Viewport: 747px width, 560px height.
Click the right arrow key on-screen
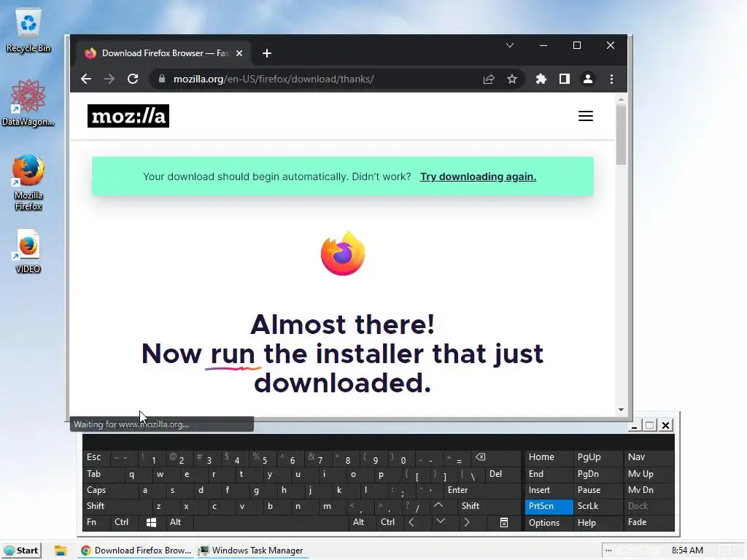click(467, 522)
